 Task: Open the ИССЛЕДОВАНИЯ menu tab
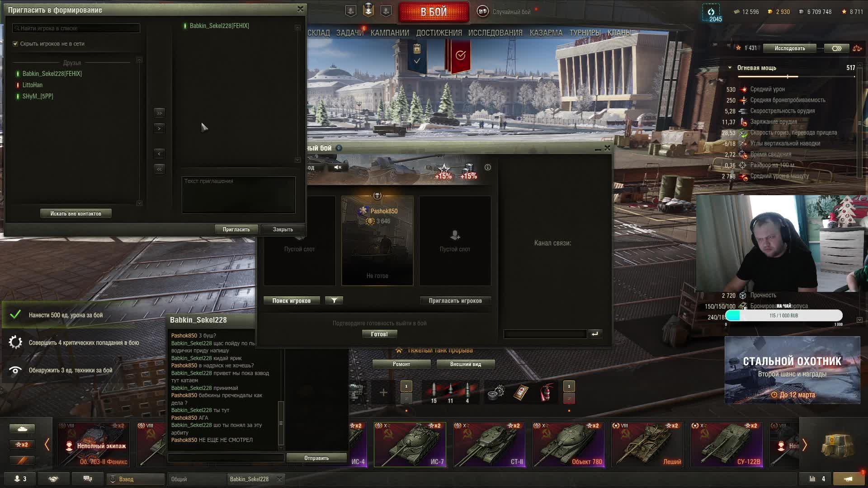point(495,33)
